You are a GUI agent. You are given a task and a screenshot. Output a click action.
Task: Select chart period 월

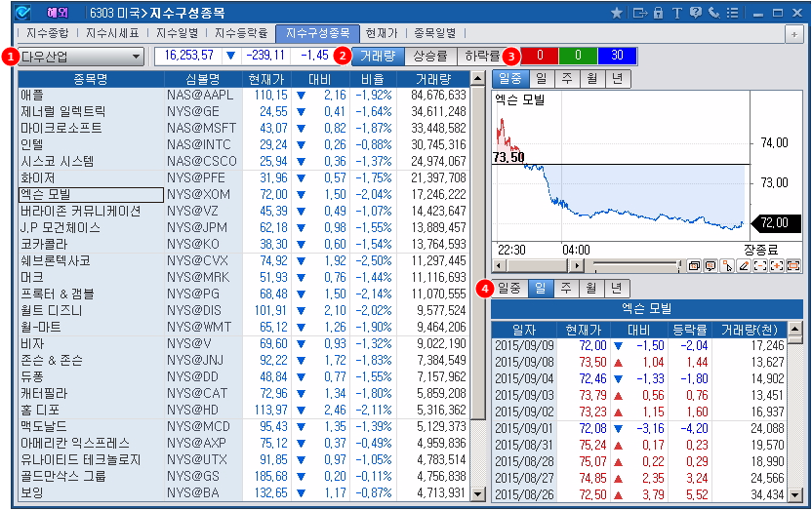pyautogui.click(x=592, y=79)
